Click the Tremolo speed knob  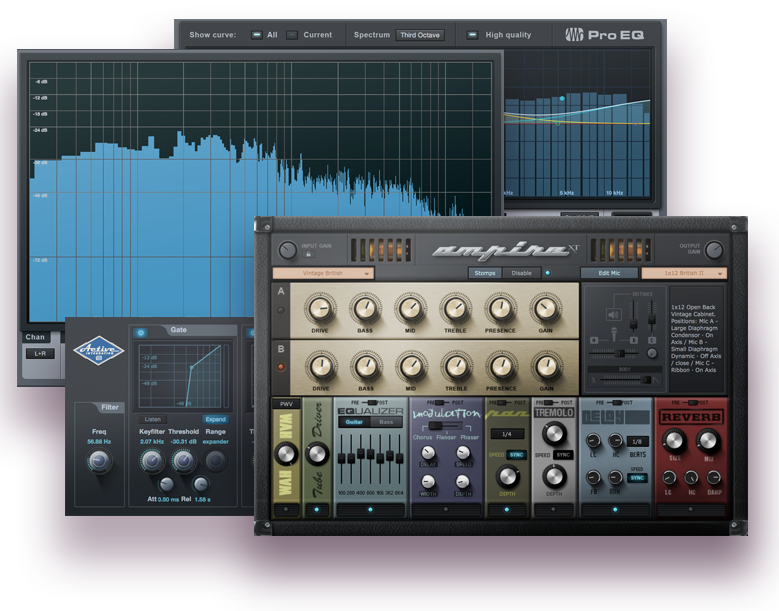click(553, 433)
